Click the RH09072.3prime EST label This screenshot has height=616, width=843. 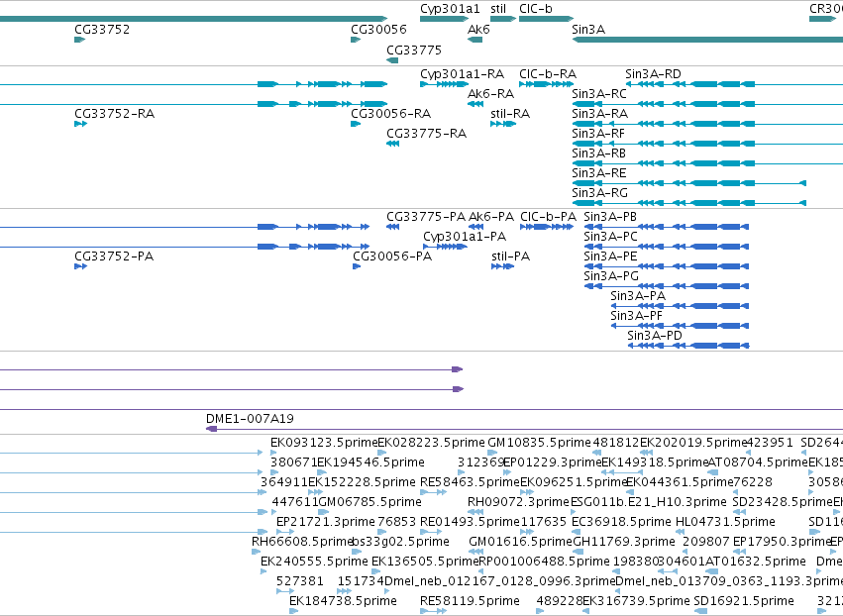click(x=518, y=502)
